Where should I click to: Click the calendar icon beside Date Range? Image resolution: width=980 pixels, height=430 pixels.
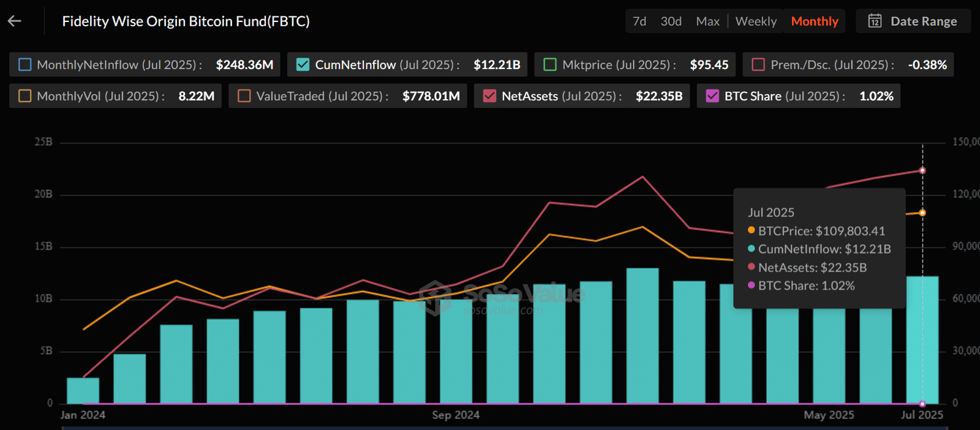click(x=875, y=21)
